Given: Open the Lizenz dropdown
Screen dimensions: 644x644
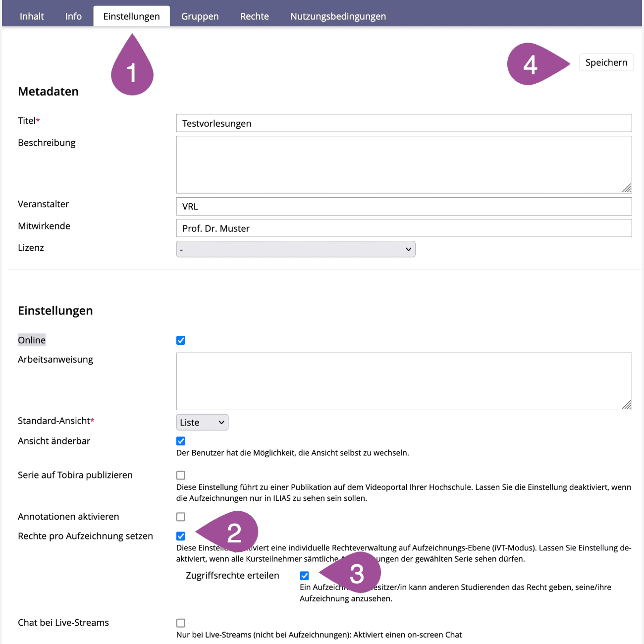Looking at the screenshot, I should click(x=296, y=249).
